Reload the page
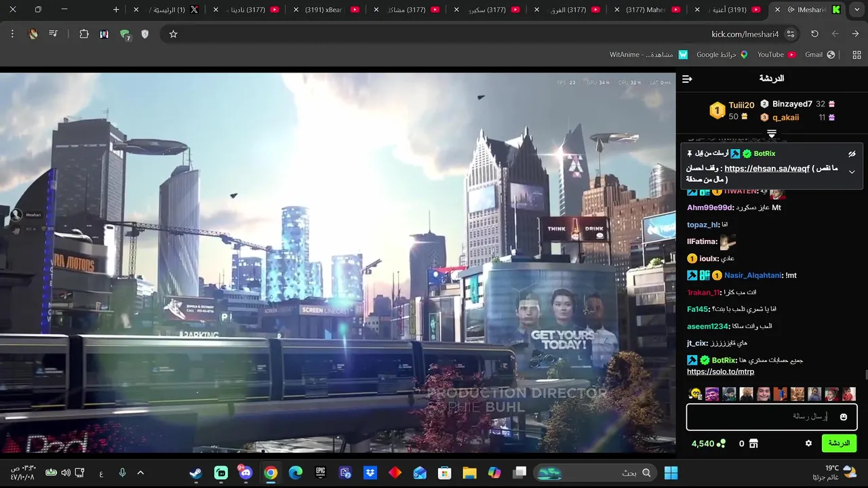Image resolution: width=868 pixels, height=488 pixels. (814, 34)
